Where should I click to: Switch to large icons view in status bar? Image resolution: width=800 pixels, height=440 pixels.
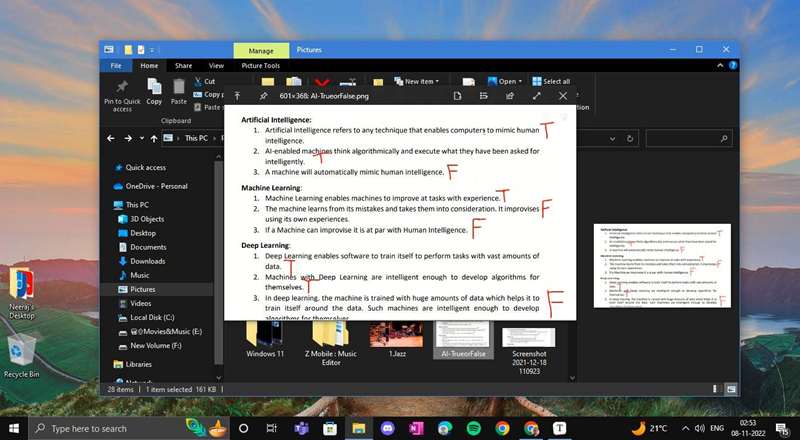coord(731,387)
